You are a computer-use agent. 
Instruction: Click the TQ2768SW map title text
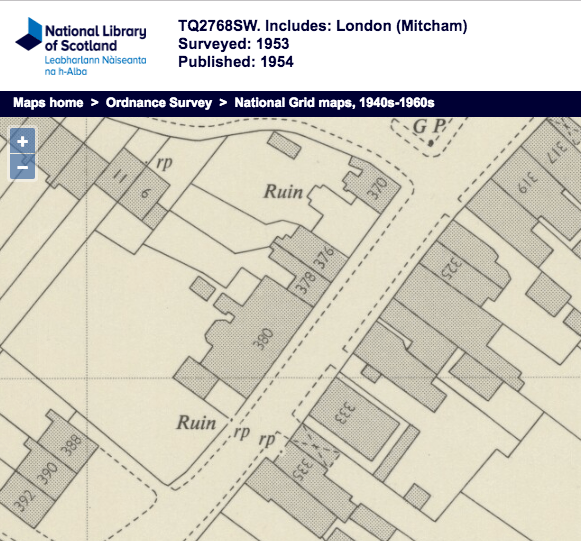coord(323,26)
